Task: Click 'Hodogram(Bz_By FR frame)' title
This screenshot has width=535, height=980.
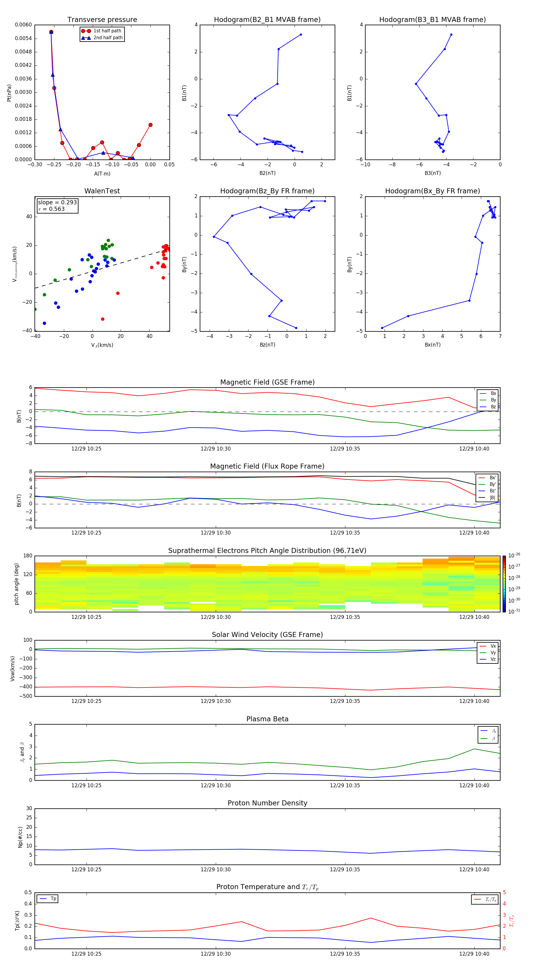Action: click(x=267, y=191)
